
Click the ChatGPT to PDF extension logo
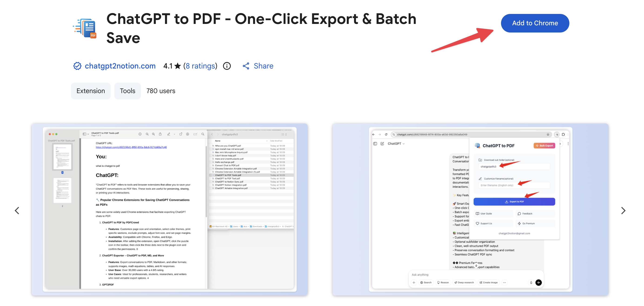click(x=85, y=28)
